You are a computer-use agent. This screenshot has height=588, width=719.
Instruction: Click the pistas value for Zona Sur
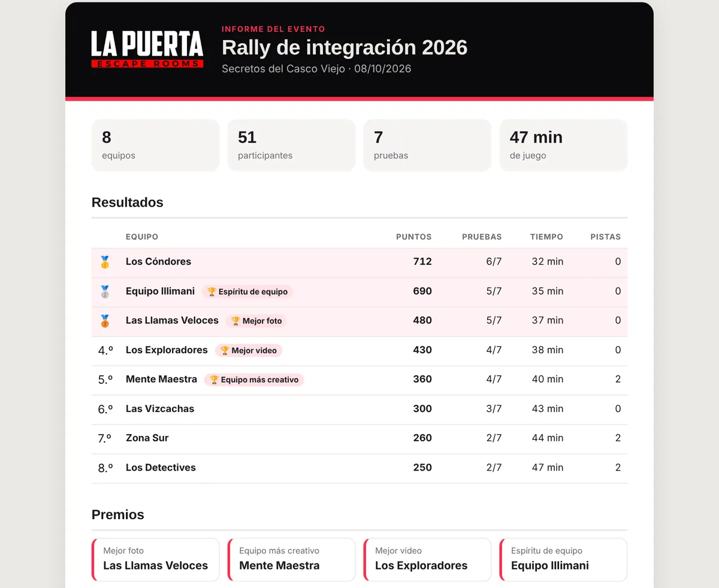pyautogui.click(x=618, y=438)
